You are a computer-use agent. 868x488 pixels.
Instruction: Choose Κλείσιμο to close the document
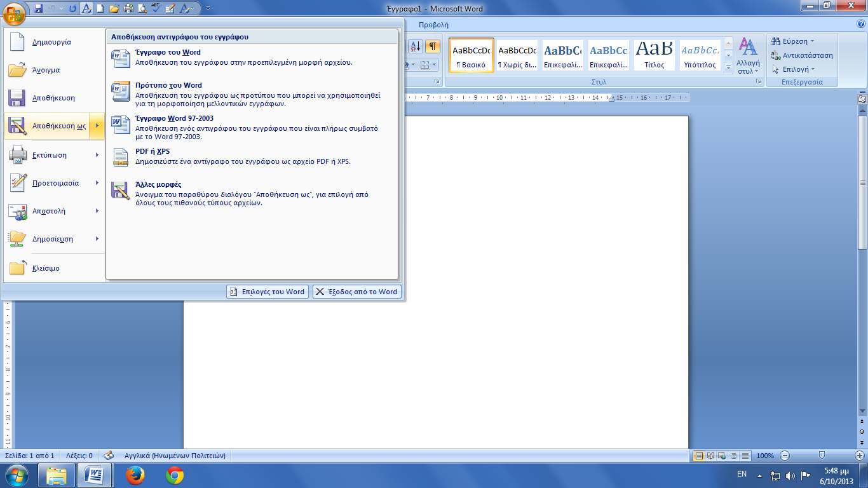54,268
